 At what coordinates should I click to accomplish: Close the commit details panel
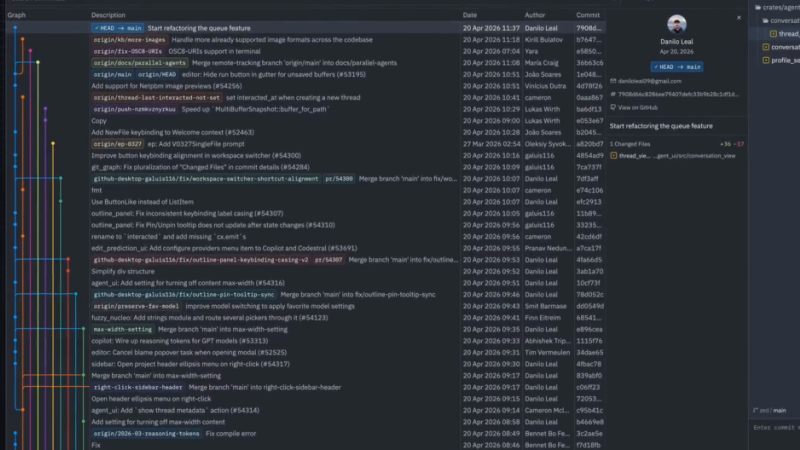tap(739, 17)
